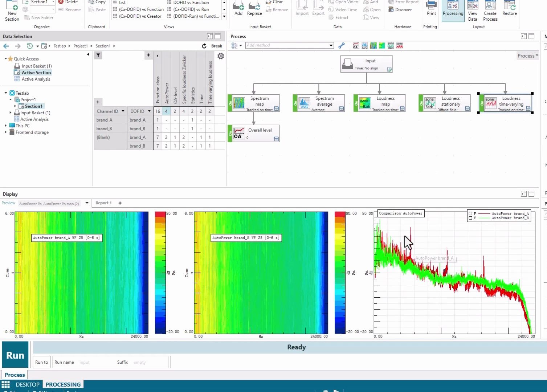Click the Run button

point(15,355)
